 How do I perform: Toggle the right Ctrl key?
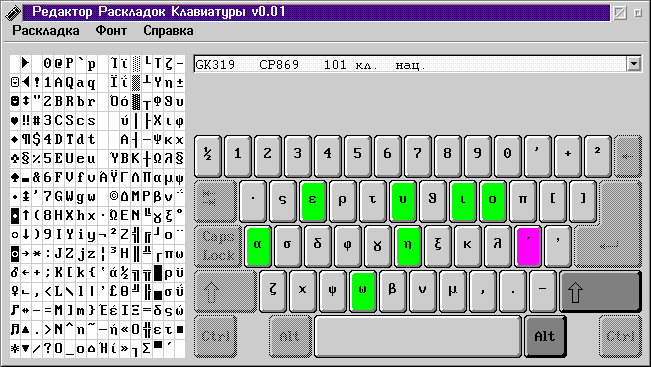point(620,336)
